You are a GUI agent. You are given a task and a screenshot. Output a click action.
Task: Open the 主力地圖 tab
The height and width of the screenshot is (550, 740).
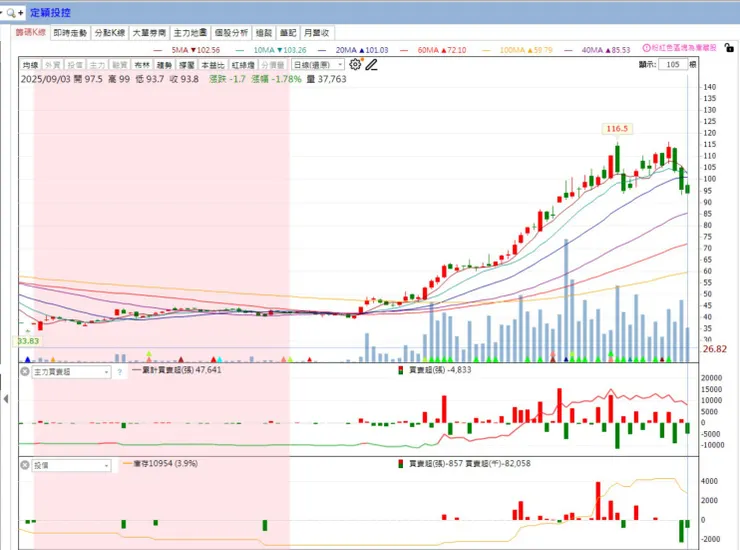(x=190, y=33)
